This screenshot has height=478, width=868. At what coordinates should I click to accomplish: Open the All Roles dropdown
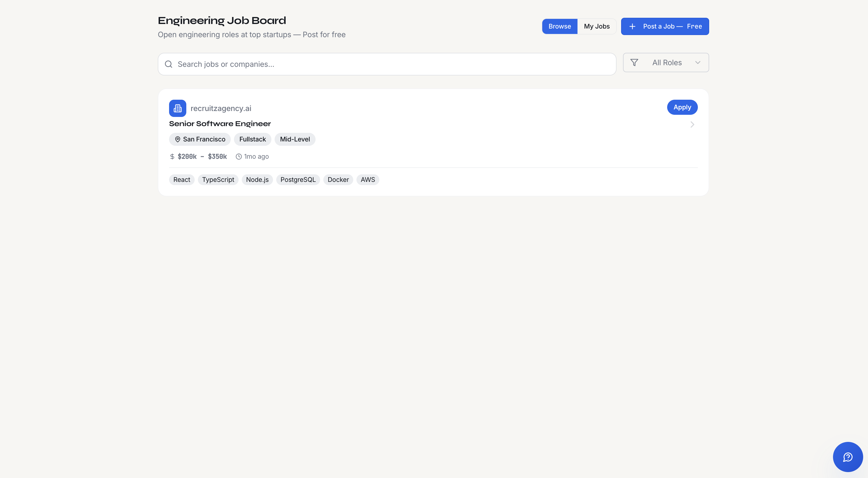coord(666,63)
